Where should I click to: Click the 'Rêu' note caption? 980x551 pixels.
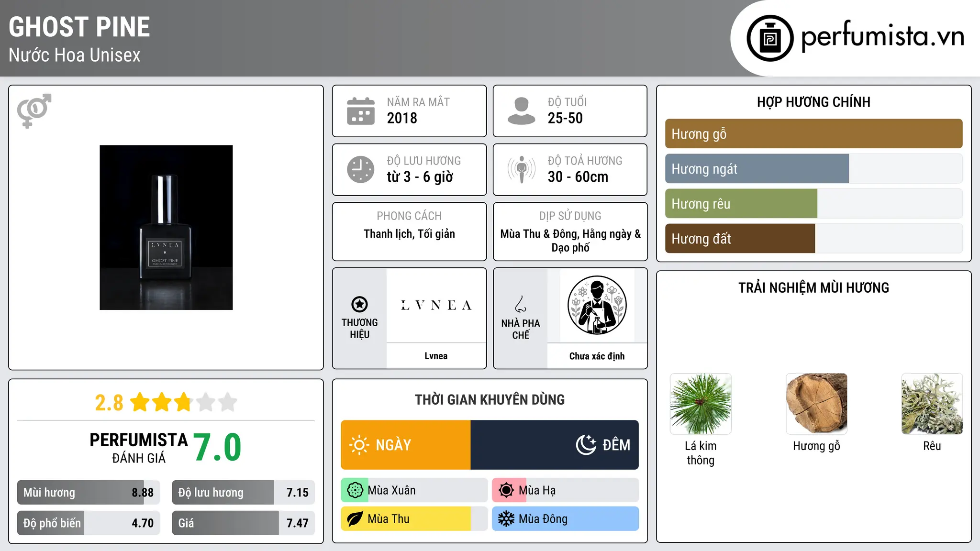pos(932,446)
